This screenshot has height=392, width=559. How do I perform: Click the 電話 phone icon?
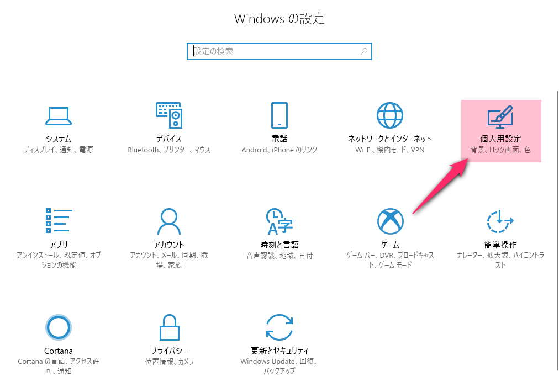pos(279,115)
